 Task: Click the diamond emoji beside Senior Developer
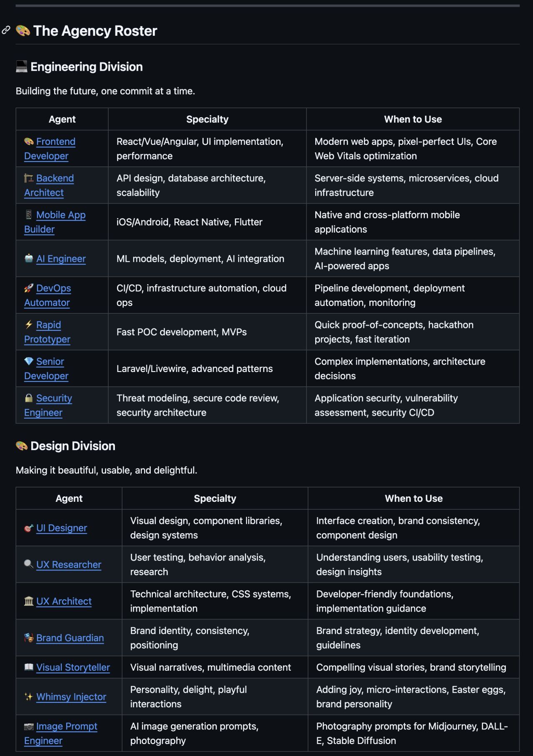click(29, 361)
